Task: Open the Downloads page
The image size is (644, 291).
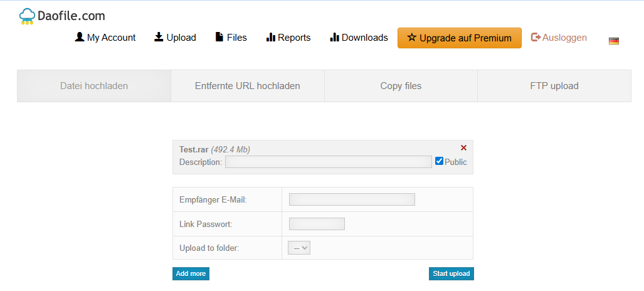Action: pos(359,38)
